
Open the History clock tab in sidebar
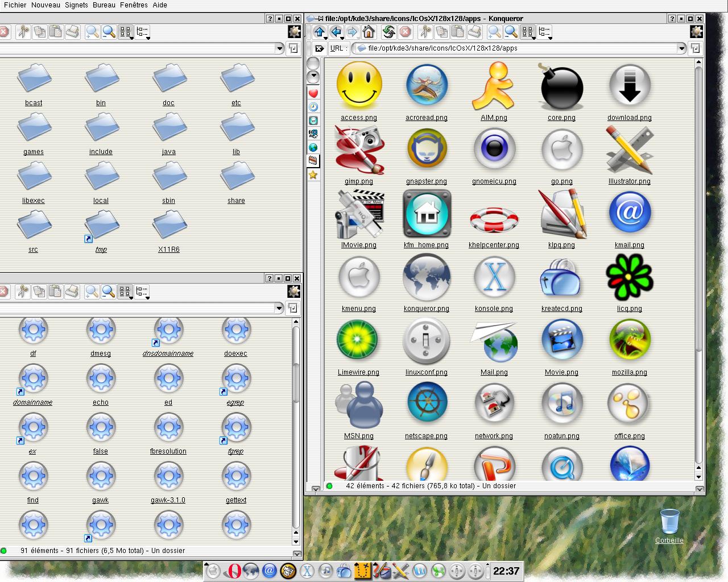click(313, 107)
